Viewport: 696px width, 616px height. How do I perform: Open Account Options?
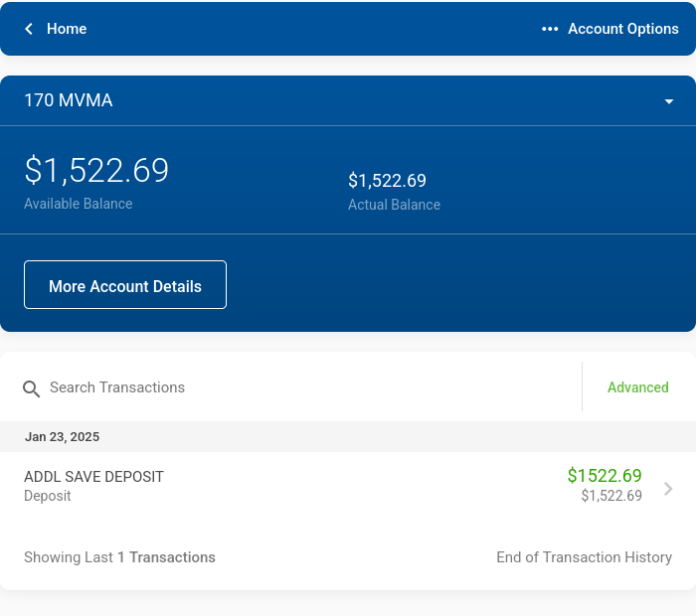[623, 29]
